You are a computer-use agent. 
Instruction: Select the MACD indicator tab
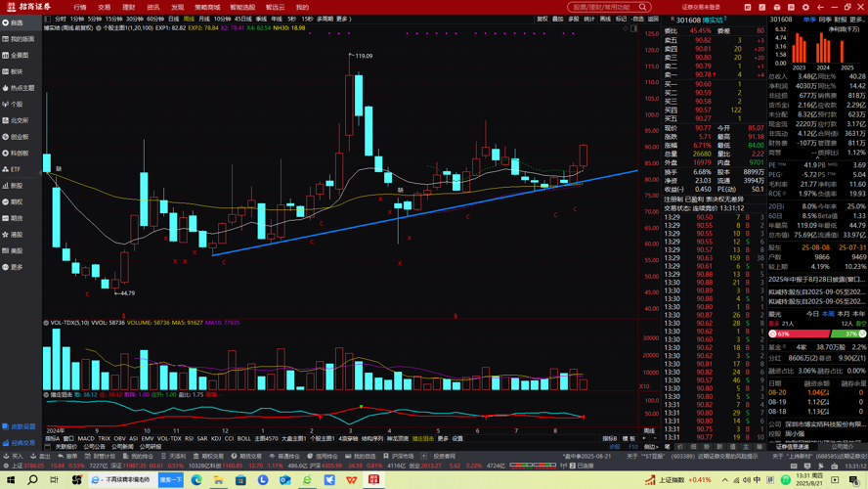click(86, 438)
